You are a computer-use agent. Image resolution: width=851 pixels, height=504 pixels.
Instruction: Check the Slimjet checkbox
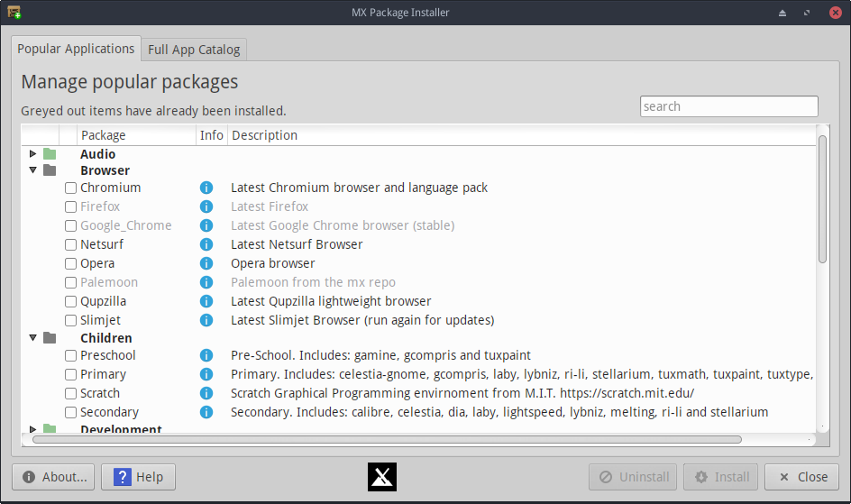[x=70, y=321]
